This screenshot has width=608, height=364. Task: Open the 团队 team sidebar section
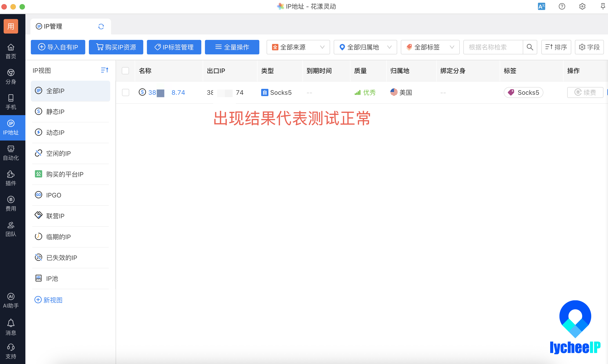11,229
